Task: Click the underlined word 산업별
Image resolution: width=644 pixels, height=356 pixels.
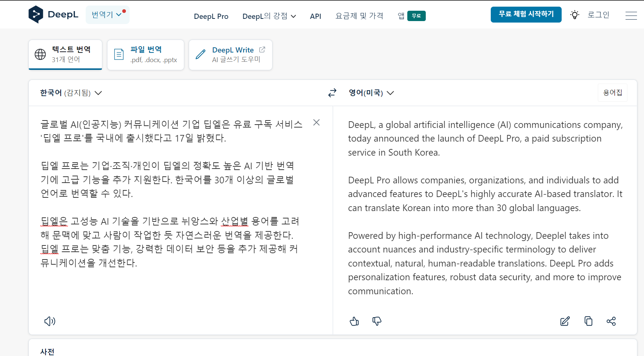Action: [234, 221]
